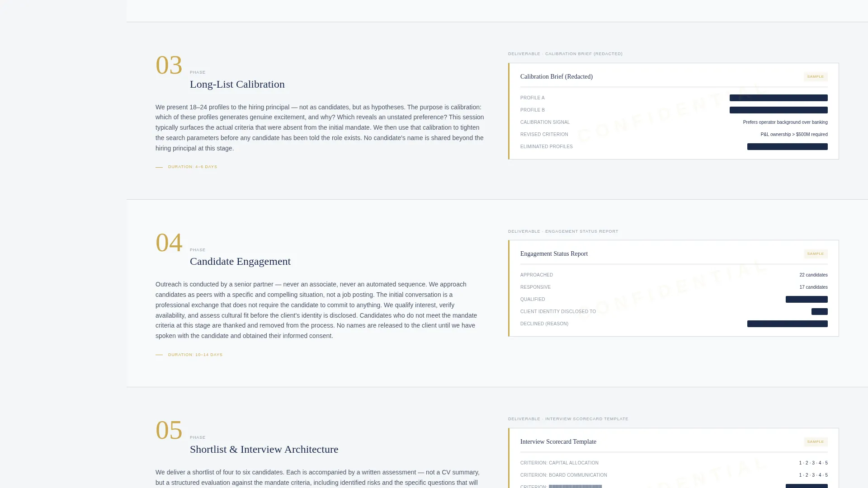Click the redacted bar beside Declined (Reason)
The width and height of the screenshot is (868, 488).
point(788,324)
